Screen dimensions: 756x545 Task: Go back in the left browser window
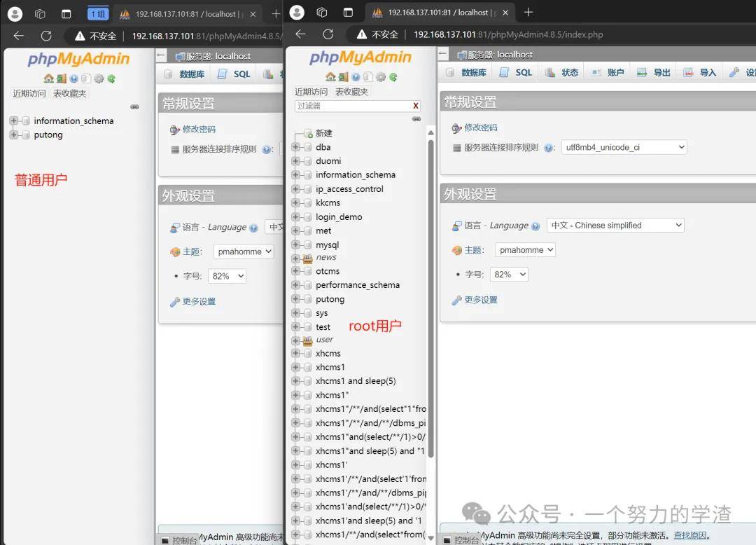(x=19, y=36)
